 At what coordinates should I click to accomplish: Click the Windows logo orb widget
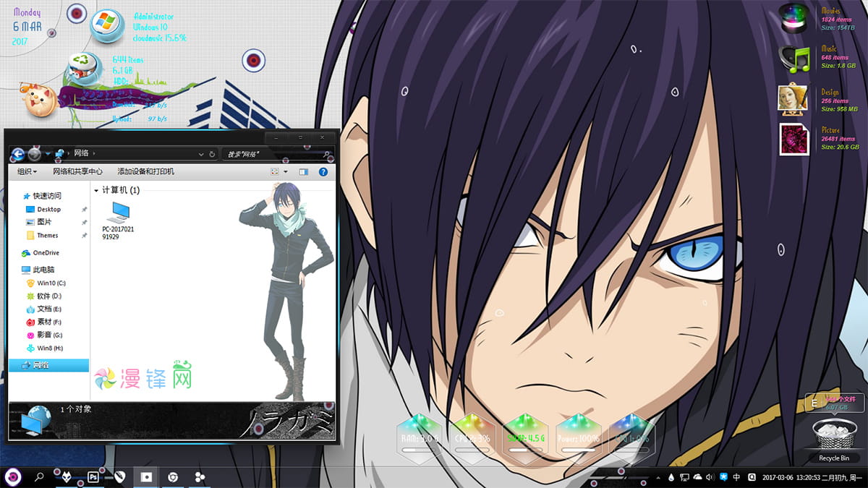106,25
